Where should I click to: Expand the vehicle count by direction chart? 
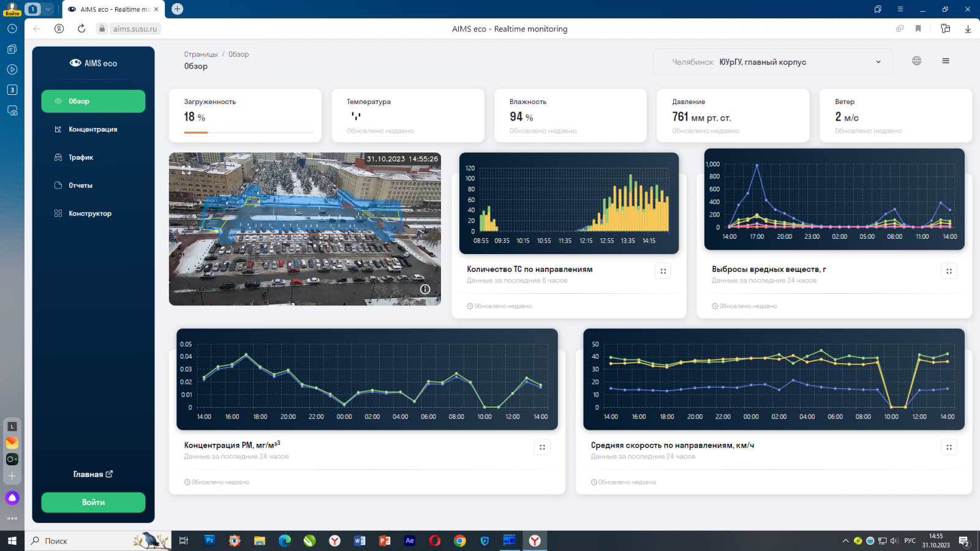click(x=663, y=271)
